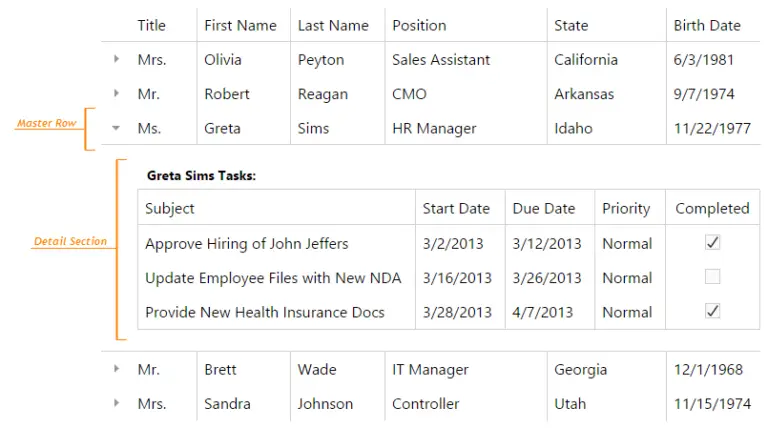Click the Position column header
The width and height of the screenshot is (768, 428).
pos(419,25)
